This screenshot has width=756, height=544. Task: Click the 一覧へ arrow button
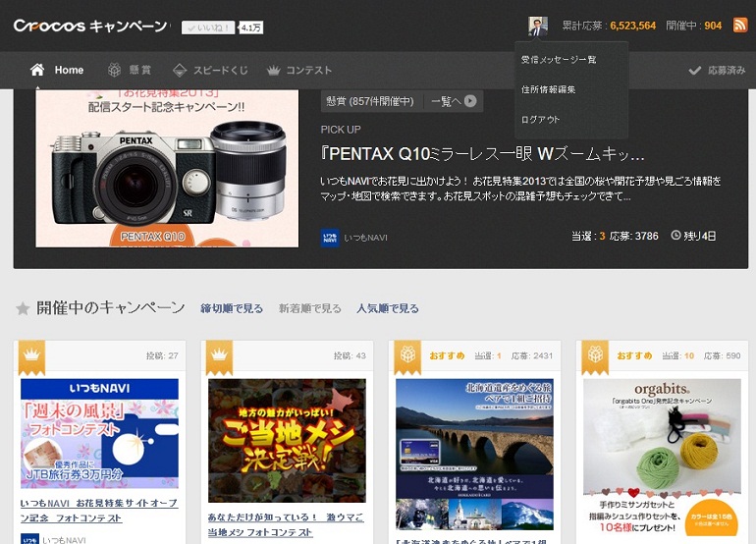pyautogui.click(x=454, y=101)
